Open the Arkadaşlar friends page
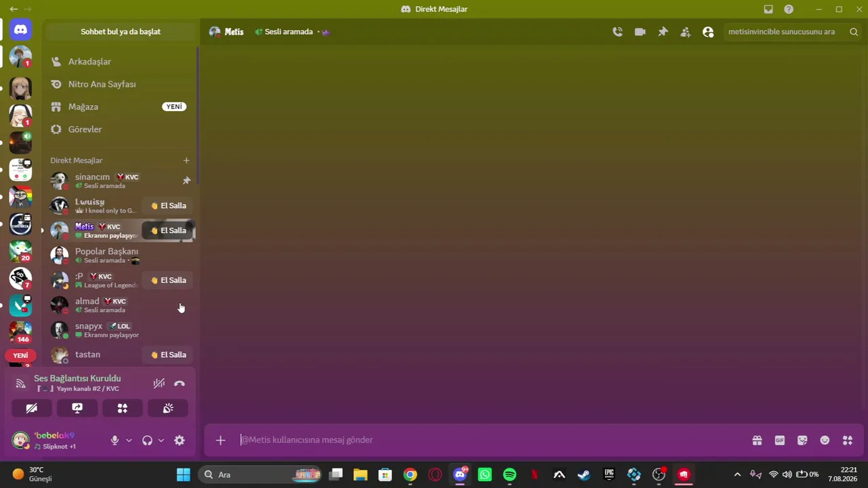 tap(121, 62)
